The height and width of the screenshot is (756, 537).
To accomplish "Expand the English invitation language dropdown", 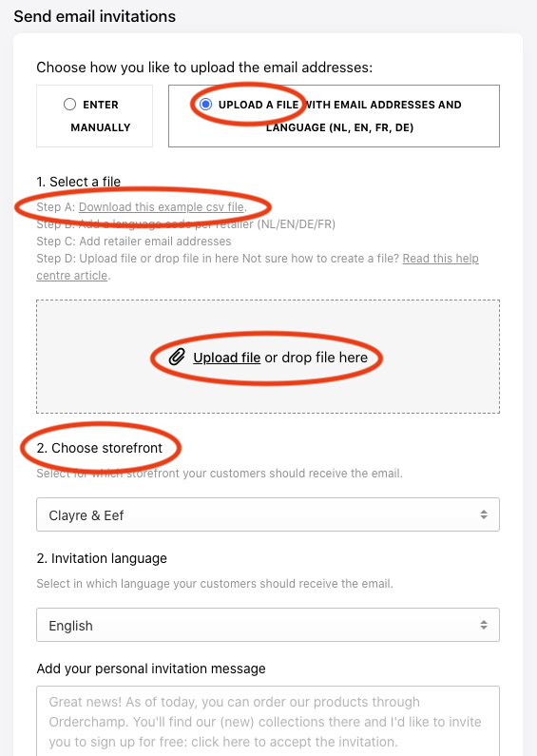I will click(268, 625).
